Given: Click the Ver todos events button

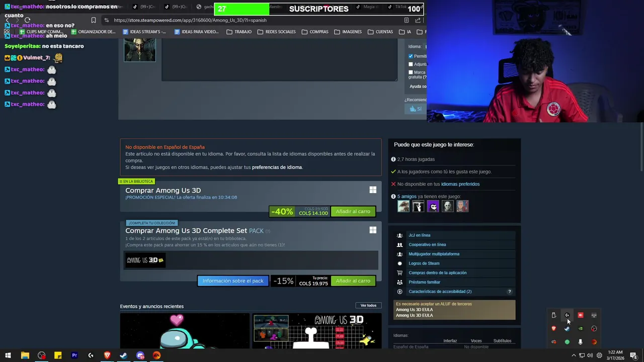Looking at the screenshot, I should coord(368,306).
